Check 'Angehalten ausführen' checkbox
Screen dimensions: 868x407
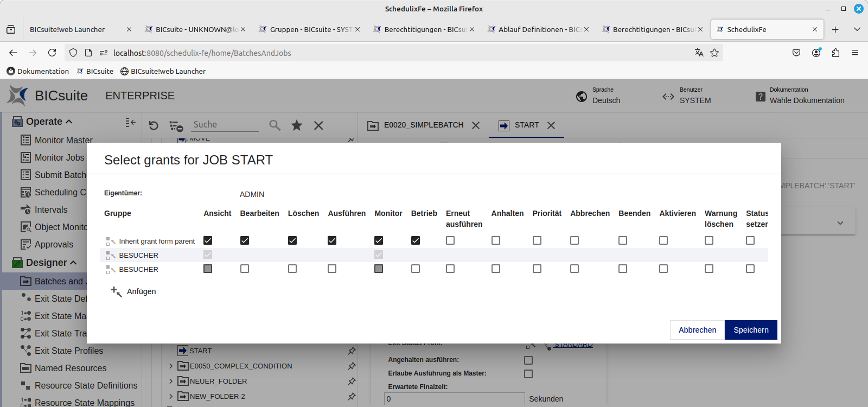point(528,360)
